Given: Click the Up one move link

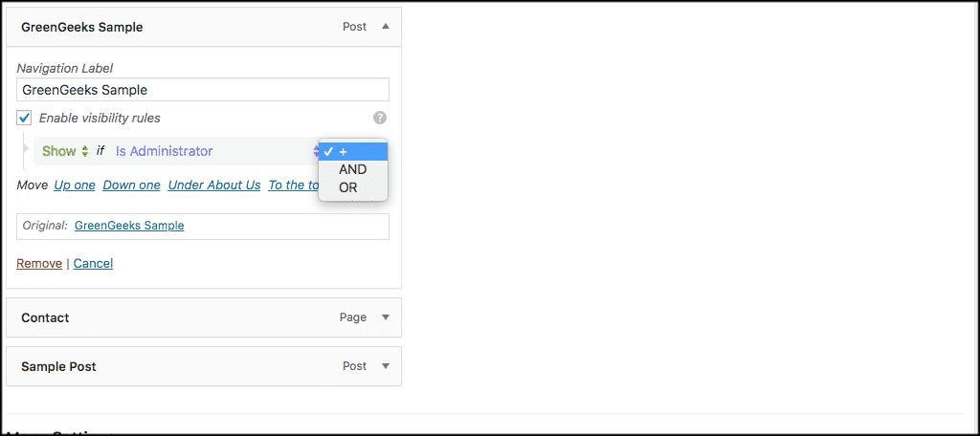Looking at the screenshot, I should tap(75, 185).
